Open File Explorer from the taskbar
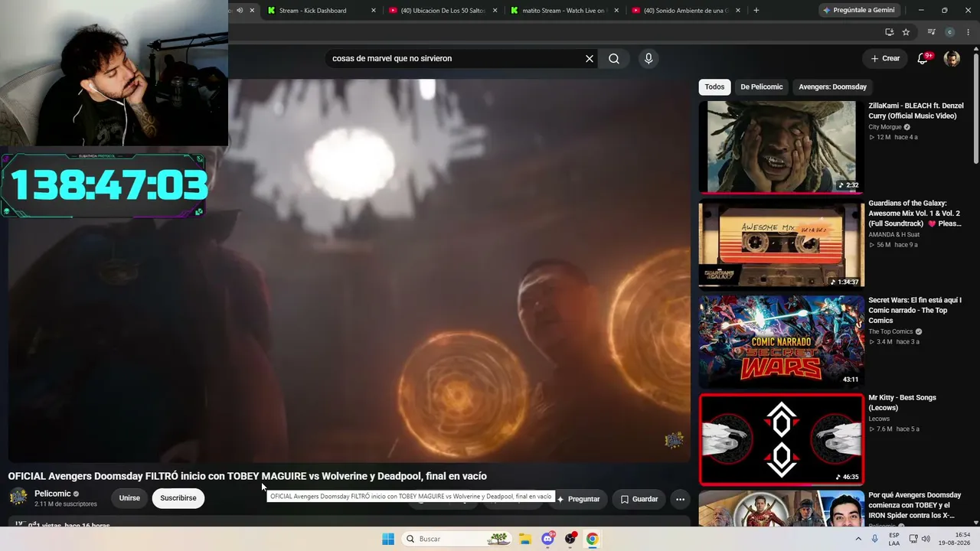Screen dimensions: 980x551 click(525, 539)
